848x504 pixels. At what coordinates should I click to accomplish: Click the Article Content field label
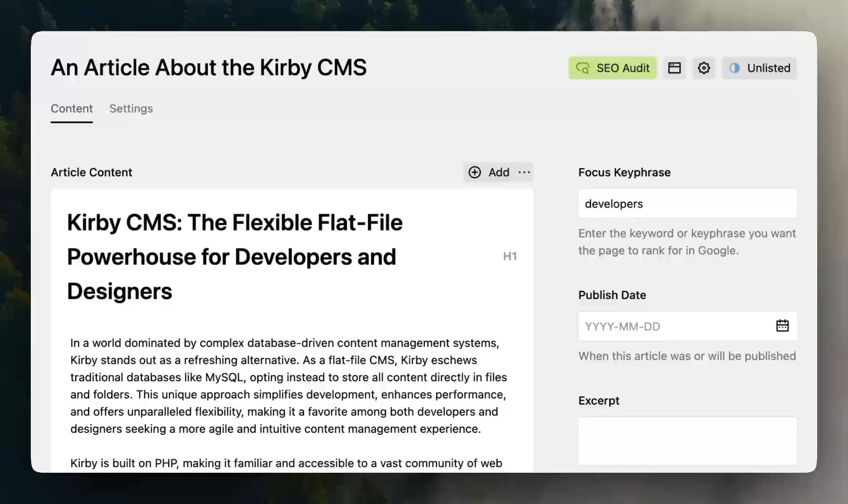91,172
